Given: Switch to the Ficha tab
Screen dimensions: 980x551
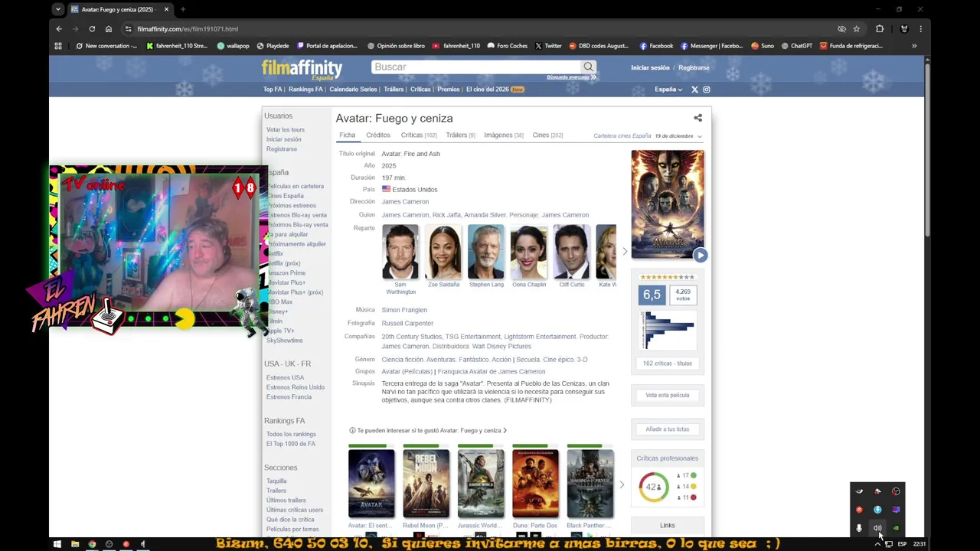Looking at the screenshot, I should (x=348, y=135).
